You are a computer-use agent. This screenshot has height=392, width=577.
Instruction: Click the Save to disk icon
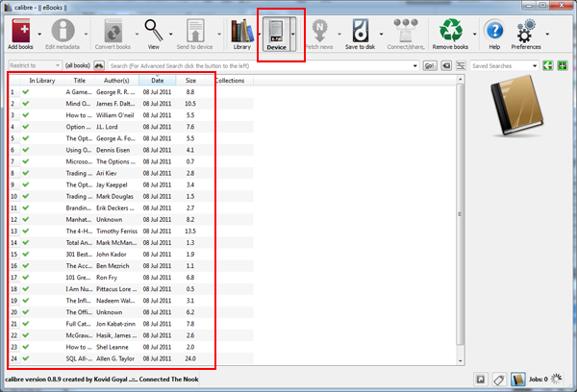(360, 31)
